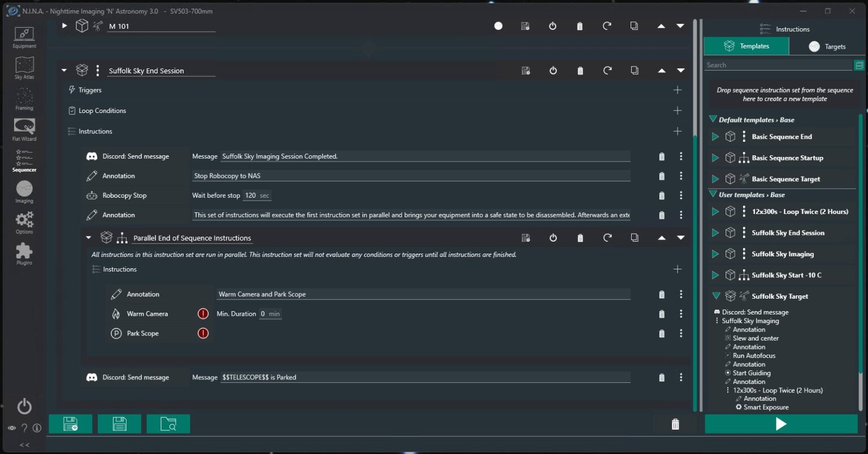The height and width of the screenshot is (454, 868).
Task: Duplicate the Parallel End of Sequence set
Action: click(635, 238)
